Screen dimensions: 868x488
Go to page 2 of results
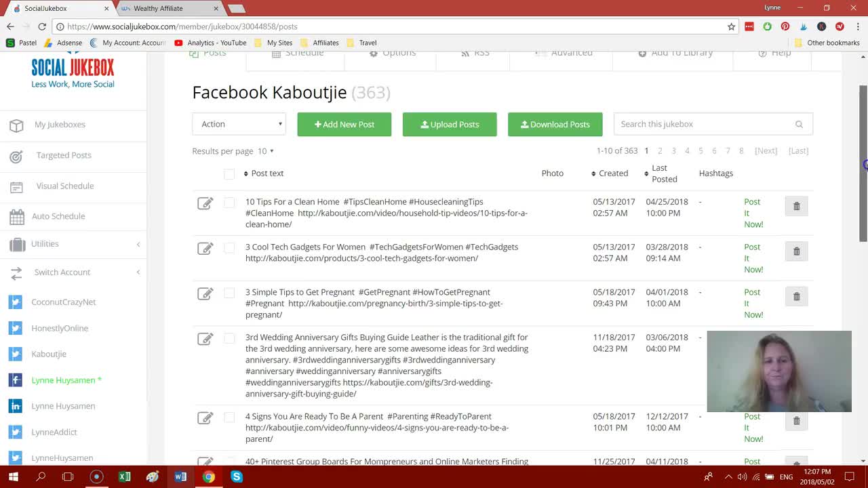click(660, 151)
